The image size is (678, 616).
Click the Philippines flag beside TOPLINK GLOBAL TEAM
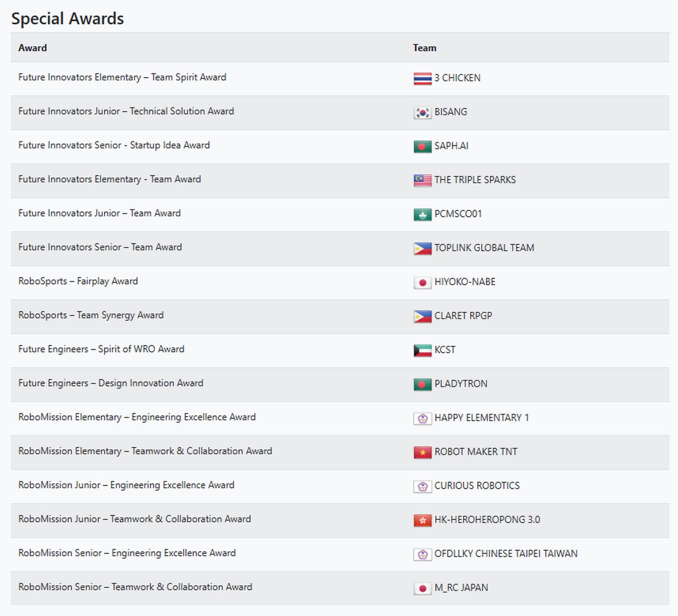point(423,249)
